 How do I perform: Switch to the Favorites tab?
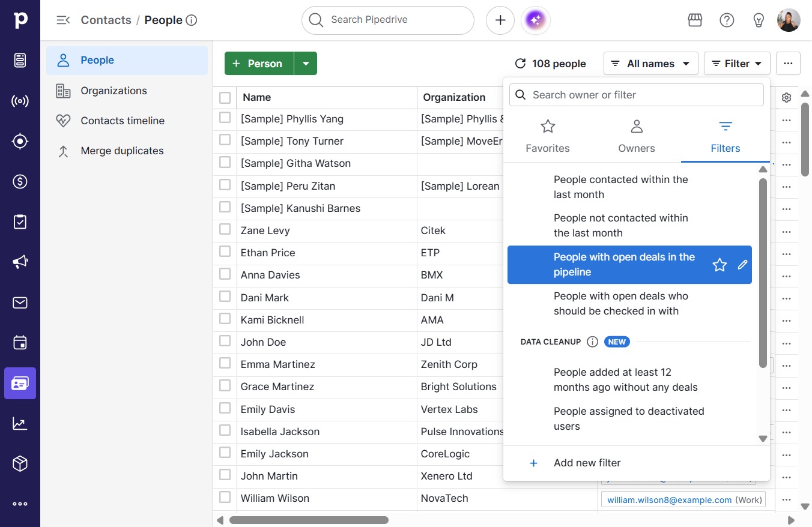(548, 136)
